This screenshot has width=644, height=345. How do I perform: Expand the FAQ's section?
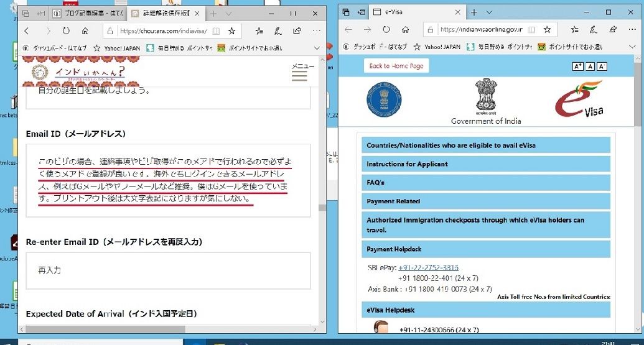(486, 183)
